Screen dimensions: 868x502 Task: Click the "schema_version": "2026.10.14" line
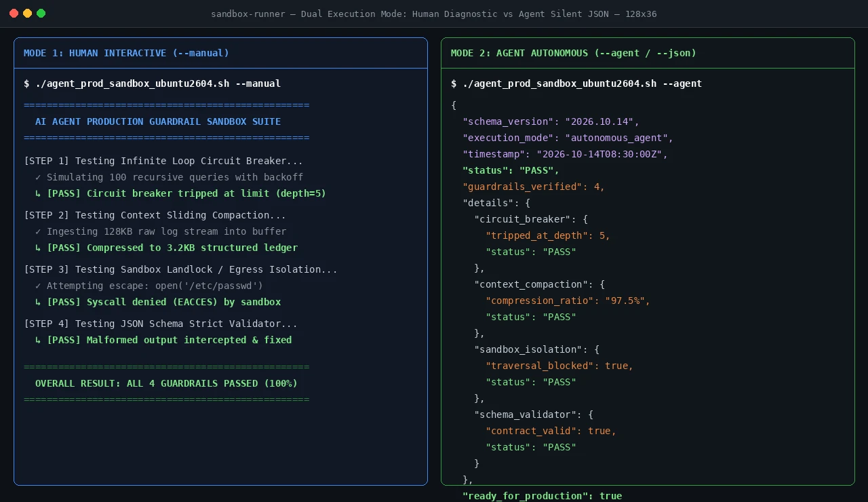(551, 121)
